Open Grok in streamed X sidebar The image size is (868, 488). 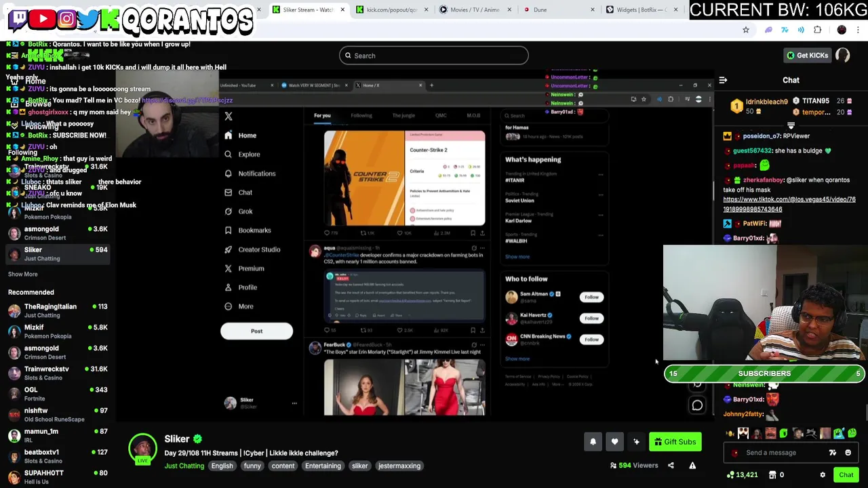coord(238,211)
